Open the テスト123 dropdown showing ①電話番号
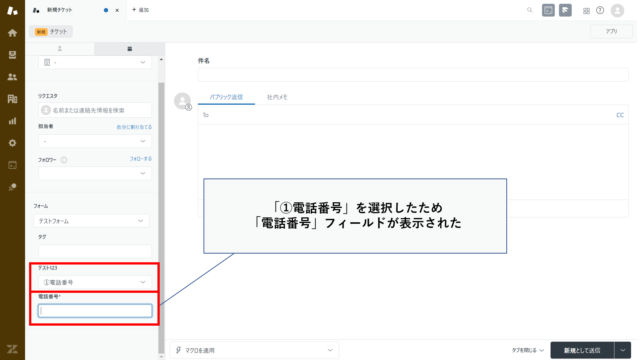Screen dimensions: 640x360 95,282
